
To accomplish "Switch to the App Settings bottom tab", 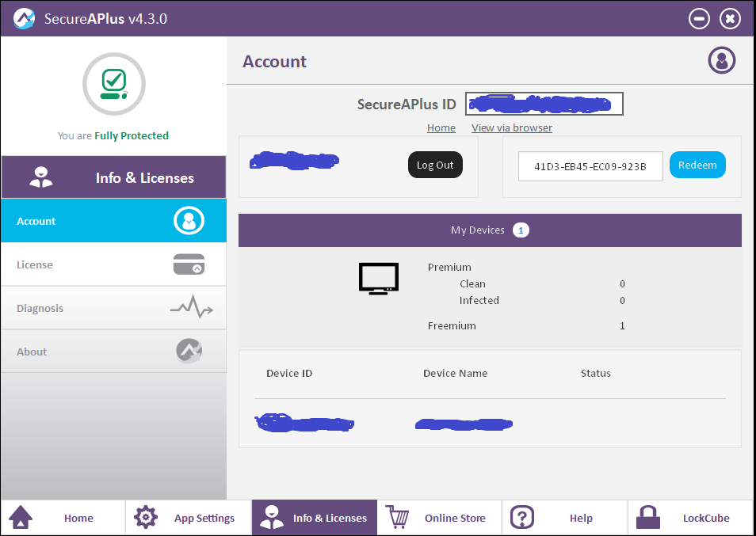I will pos(189,517).
